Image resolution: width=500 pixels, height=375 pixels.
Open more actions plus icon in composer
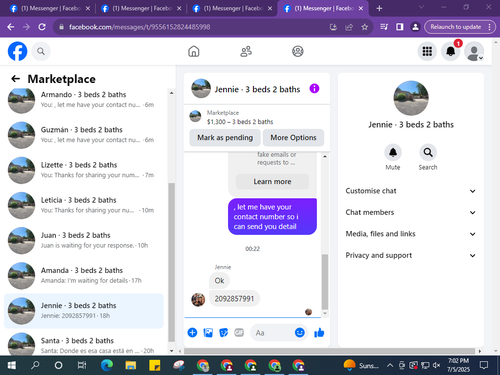(x=192, y=332)
